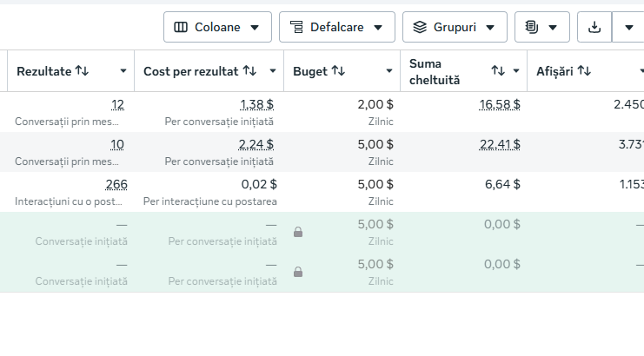
Task: Open the Defalcare breakdown dropdown
Action: pyautogui.click(x=337, y=27)
